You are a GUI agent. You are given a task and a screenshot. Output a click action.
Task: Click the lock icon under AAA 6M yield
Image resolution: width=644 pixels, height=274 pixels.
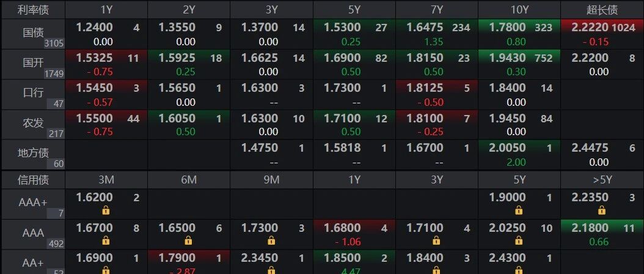coord(188,241)
